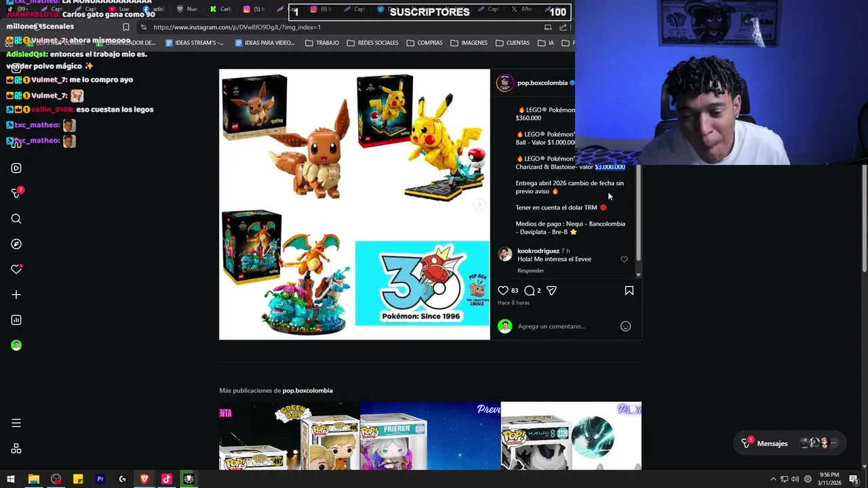The height and width of the screenshot is (488, 868).
Task: Create new post with plus icon
Action: (16, 295)
